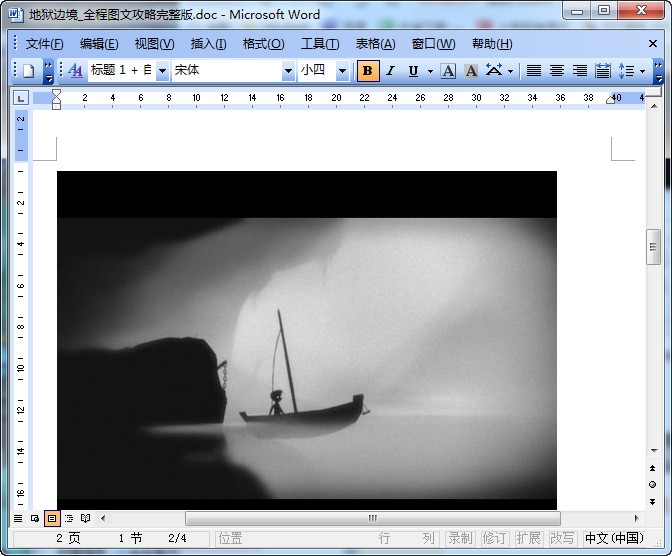This screenshot has width=672, height=556.
Task: Click the vertical scrollbar thumb
Action: coord(653,246)
